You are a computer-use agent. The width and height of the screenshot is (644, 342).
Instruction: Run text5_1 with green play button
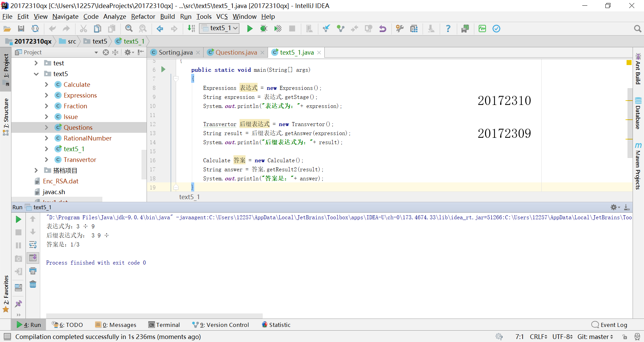tap(250, 29)
